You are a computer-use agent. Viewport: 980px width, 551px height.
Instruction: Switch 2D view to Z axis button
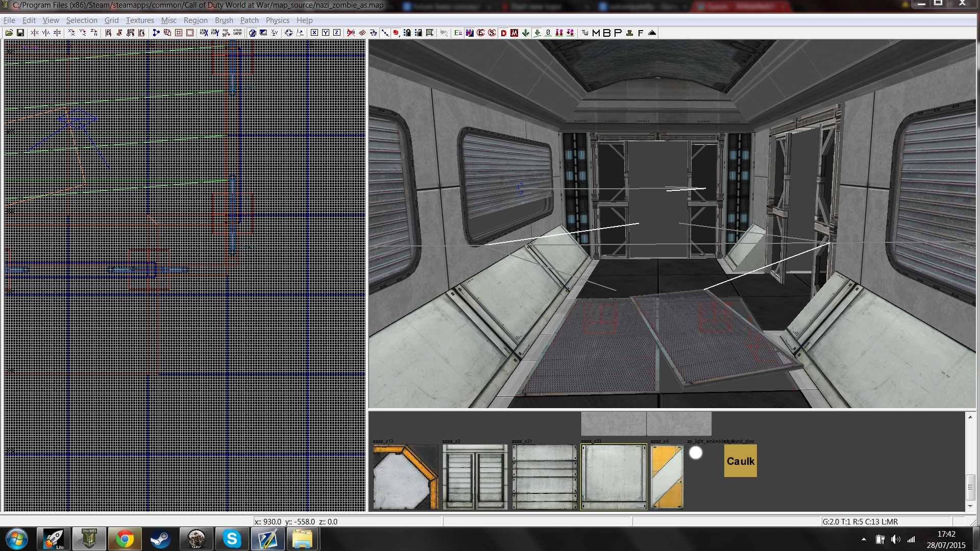pyautogui.click(x=337, y=33)
